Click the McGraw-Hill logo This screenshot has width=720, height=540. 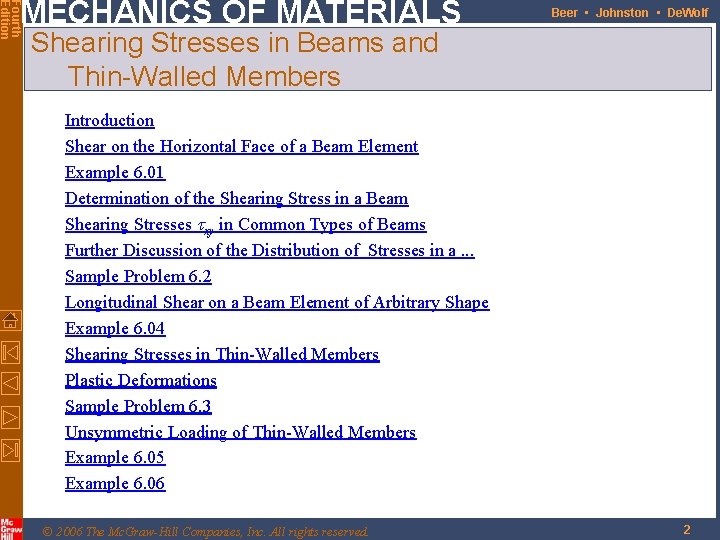point(11,529)
